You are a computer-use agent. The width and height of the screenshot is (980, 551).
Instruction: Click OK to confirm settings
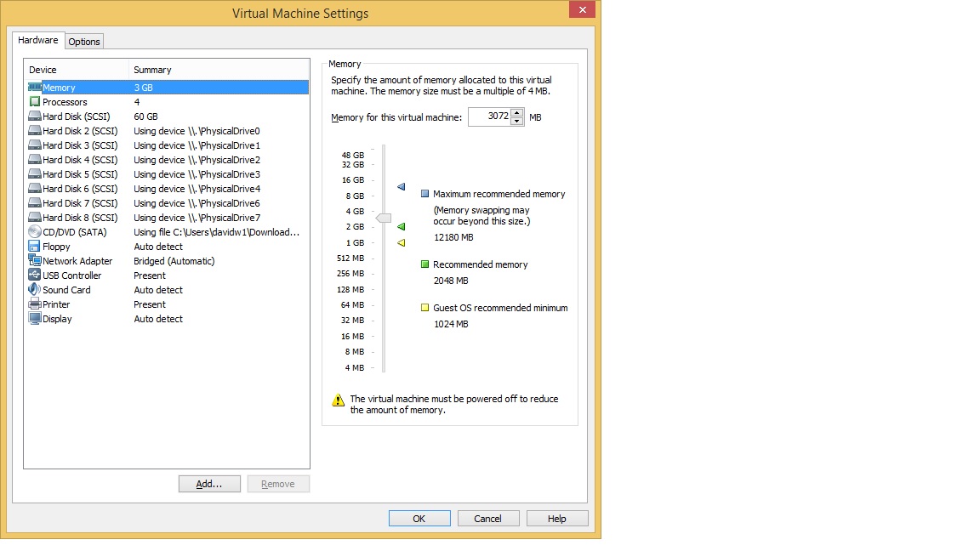419,519
